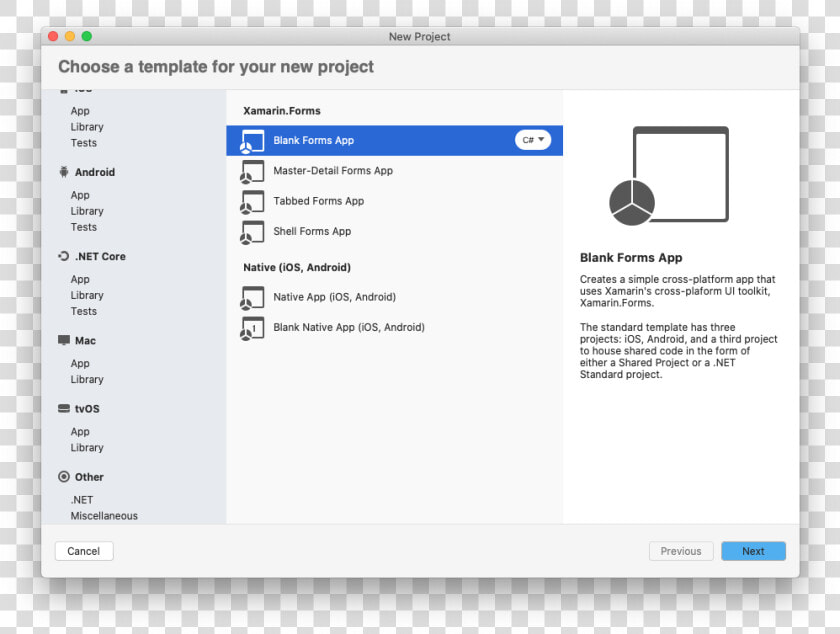
Task: Select App under the Mac category
Action: point(80,363)
